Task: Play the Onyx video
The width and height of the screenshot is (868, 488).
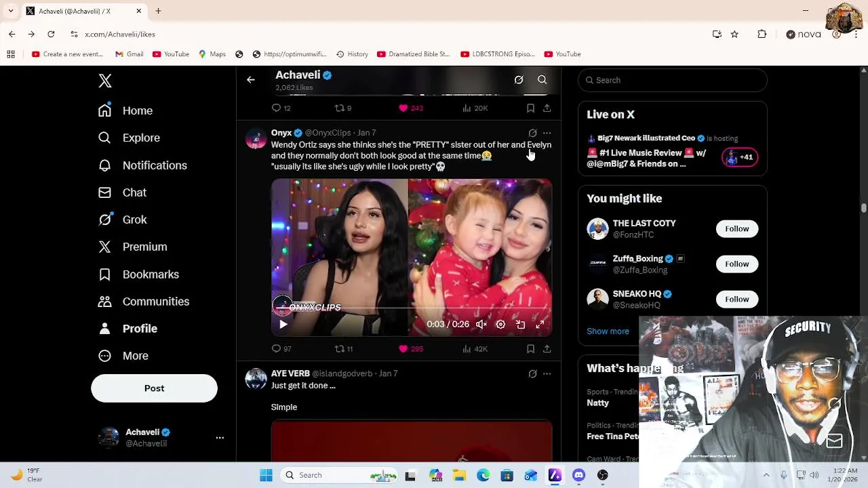Action: [x=283, y=325]
